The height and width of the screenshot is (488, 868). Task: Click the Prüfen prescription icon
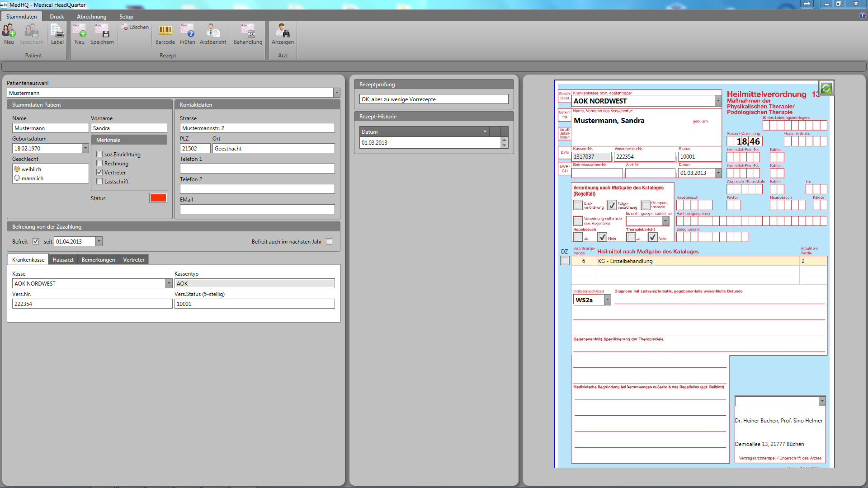click(x=187, y=34)
